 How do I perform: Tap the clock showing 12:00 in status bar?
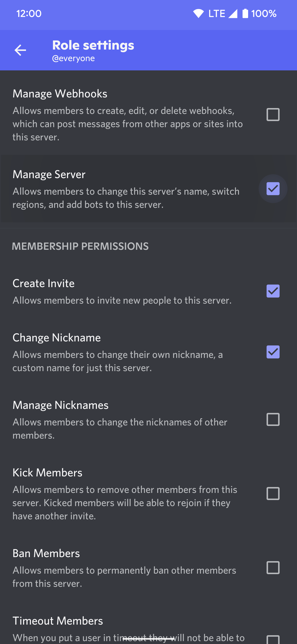coord(29,14)
